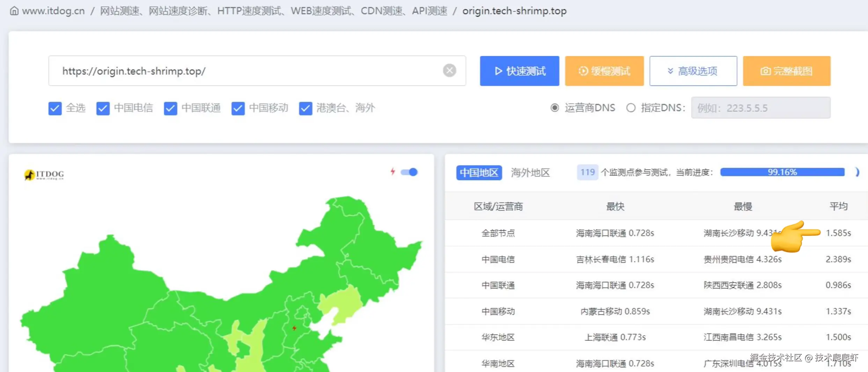868x372 pixels.
Task: Clear the URL input with X icon
Action: click(449, 70)
